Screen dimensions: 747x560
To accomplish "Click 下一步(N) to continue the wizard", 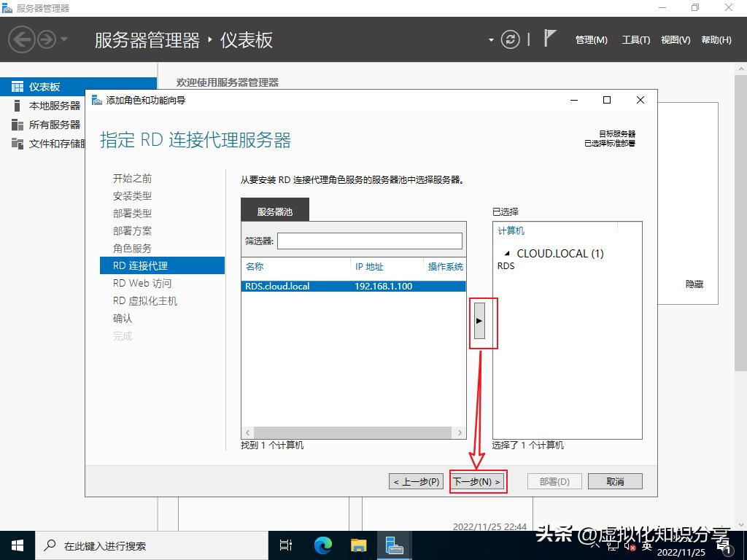I will point(478,481).
